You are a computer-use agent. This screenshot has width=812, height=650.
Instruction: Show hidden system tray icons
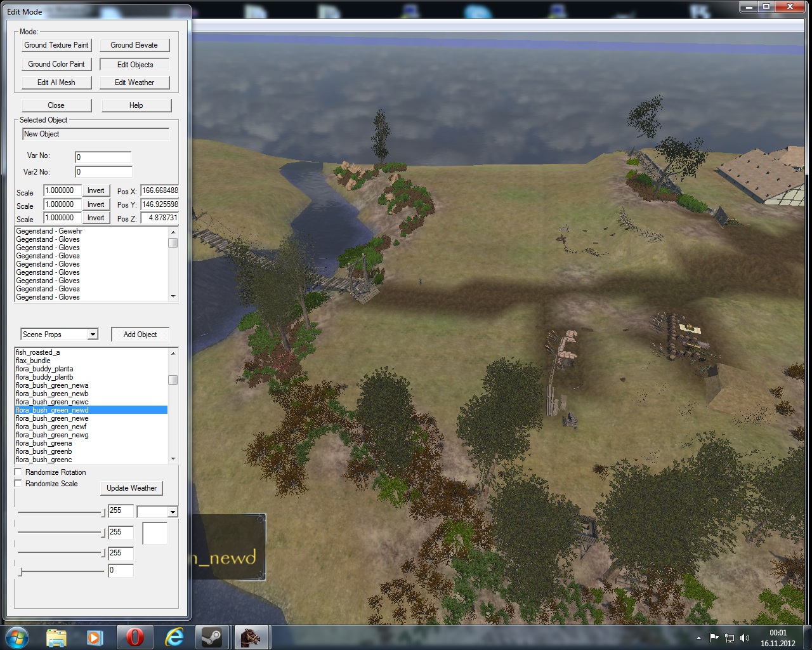(x=699, y=637)
